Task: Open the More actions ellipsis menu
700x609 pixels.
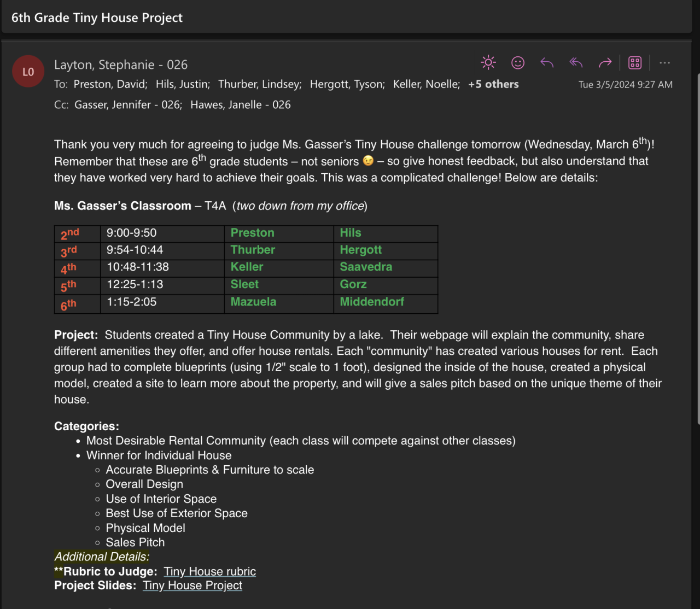Action: click(x=664, y=63)
